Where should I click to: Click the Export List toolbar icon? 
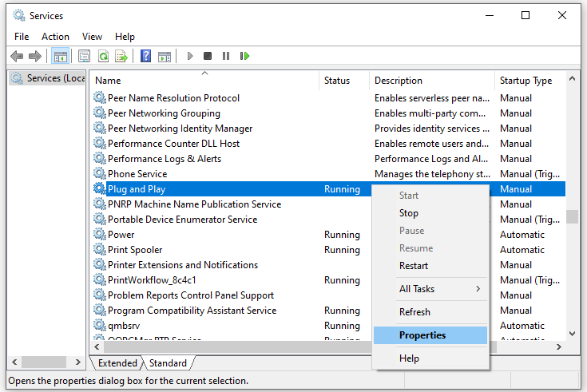(x=121, y=56)
